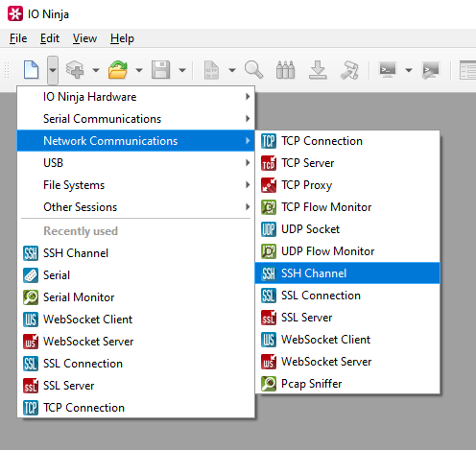Click the magnifying glass Find icon
Screen dimensions: 476x450
tap(253, 69)
